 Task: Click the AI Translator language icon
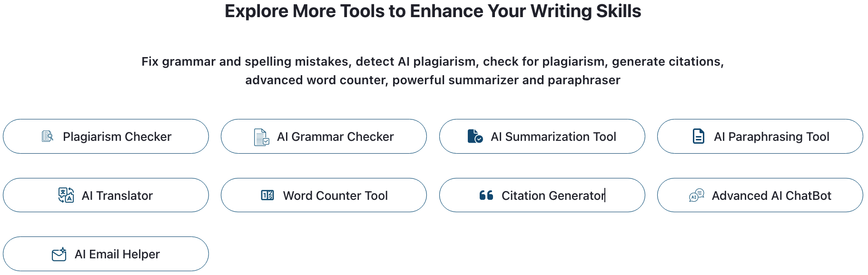66,195
